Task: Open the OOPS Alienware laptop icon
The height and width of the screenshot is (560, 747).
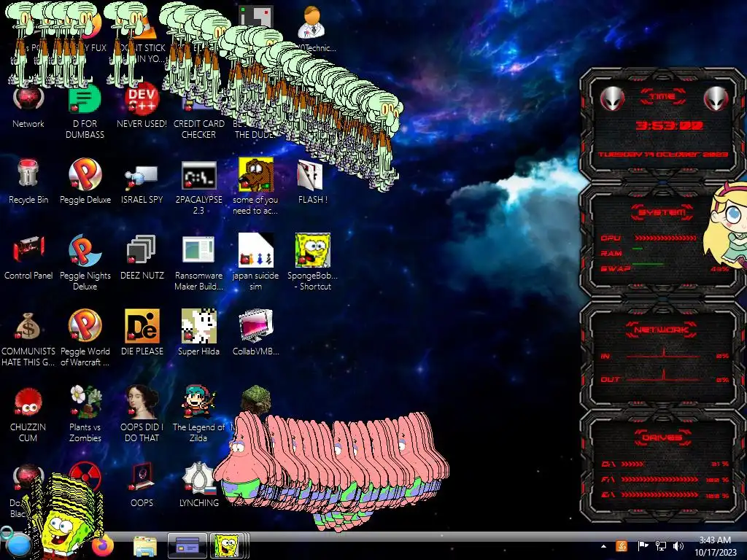Action: pyautogui.click(x=142, y=485)
